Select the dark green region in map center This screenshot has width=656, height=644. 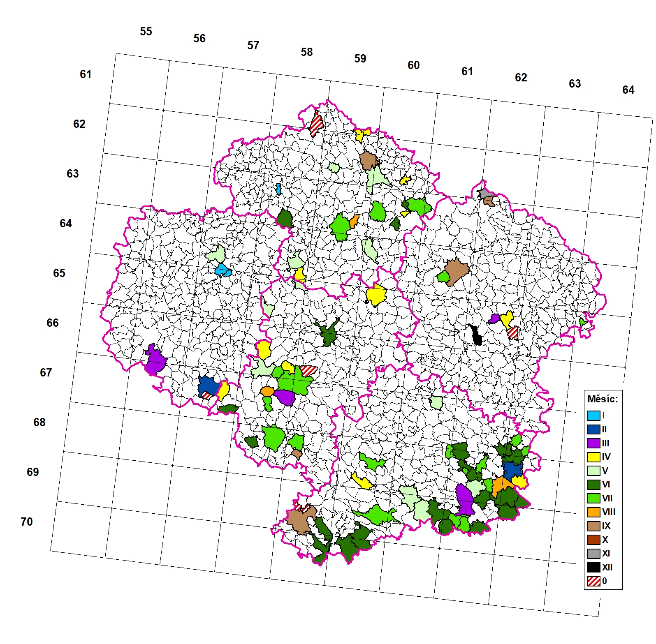click(x=329, y=333)
